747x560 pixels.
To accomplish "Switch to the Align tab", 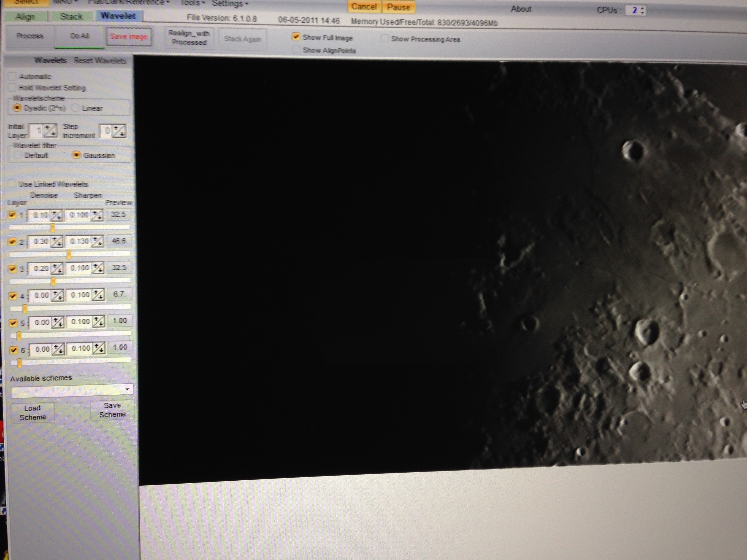I will point(25,17).
